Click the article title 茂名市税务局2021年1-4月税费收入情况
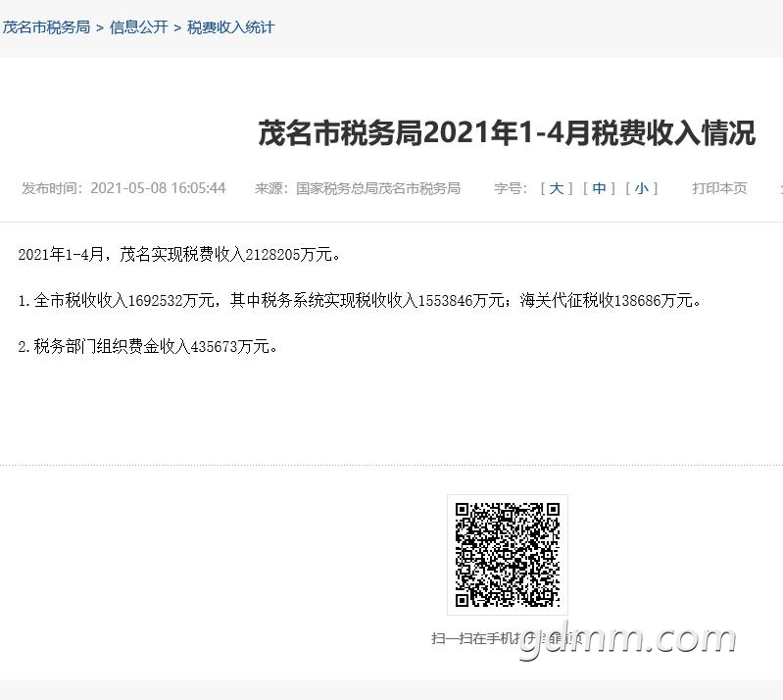 point(506,133)
